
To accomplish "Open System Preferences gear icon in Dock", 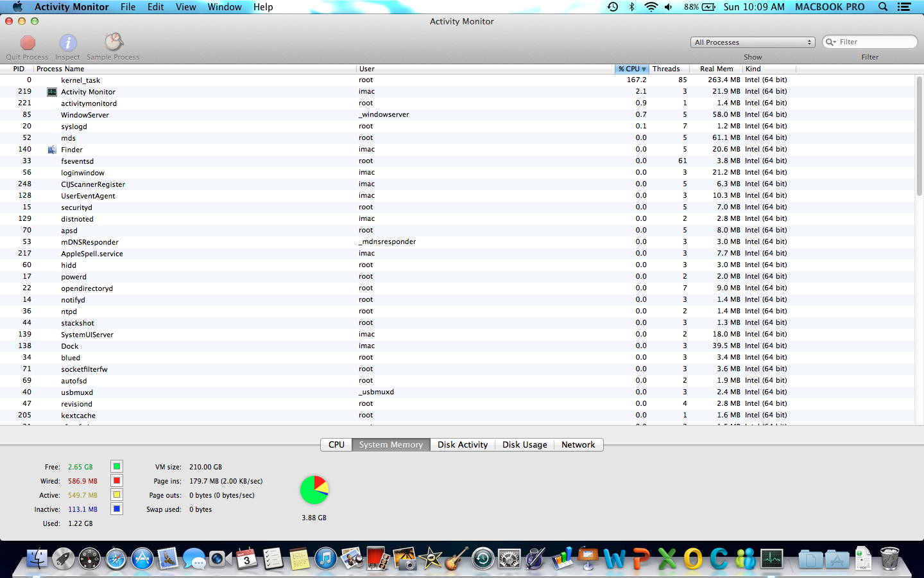I will click(x=509, y=559).
